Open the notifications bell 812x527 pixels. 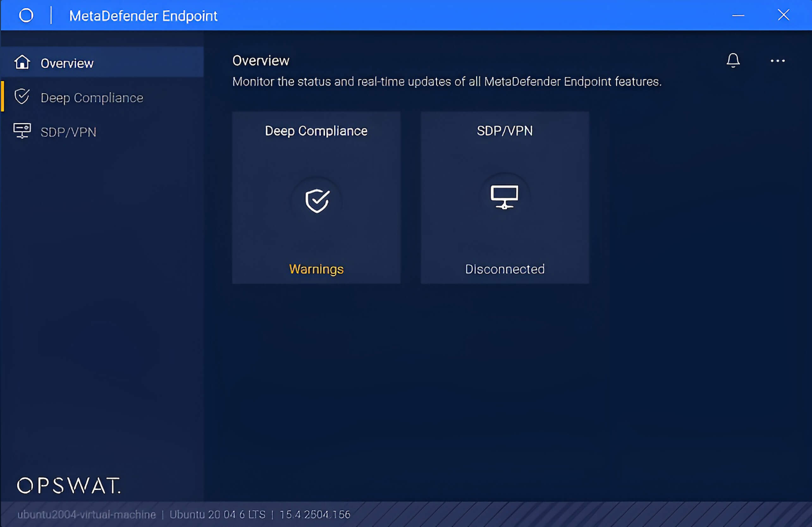[x=733, y=61]
